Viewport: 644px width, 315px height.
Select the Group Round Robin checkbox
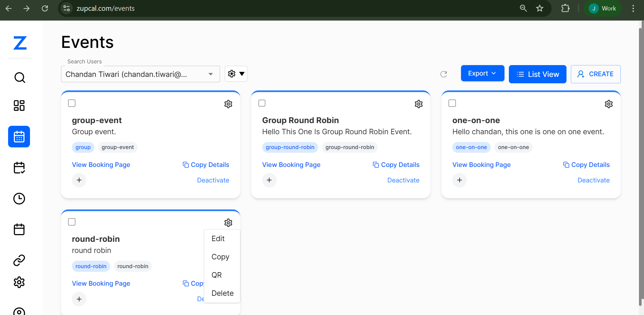262,103
